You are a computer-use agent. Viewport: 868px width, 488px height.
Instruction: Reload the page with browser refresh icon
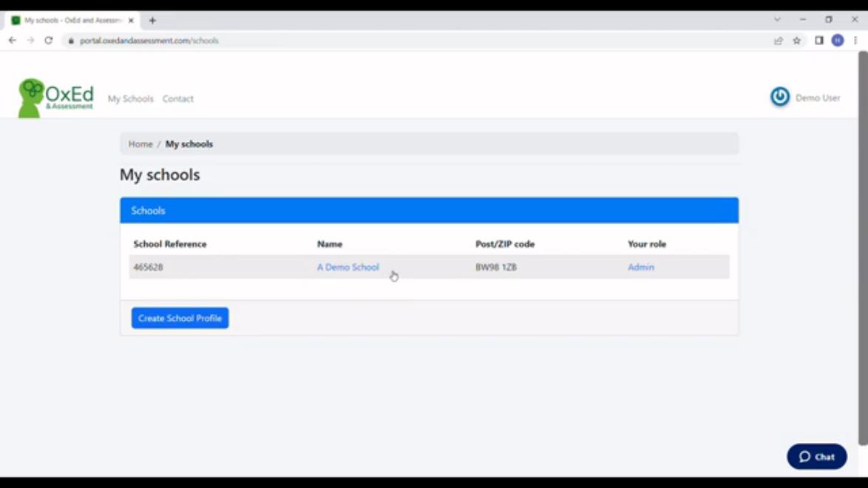coord(49,41)
